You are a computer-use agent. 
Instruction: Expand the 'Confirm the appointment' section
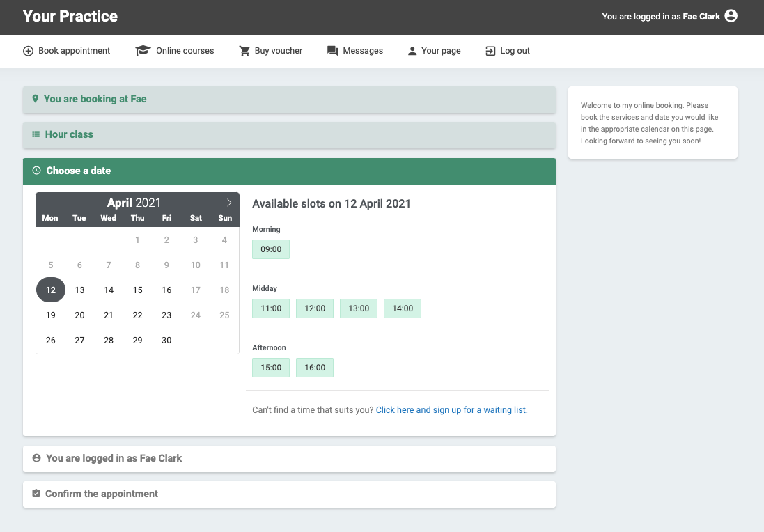click(x=101, y=494)
